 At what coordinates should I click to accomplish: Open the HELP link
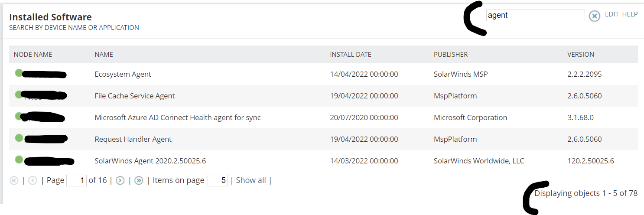pos(630,14)
